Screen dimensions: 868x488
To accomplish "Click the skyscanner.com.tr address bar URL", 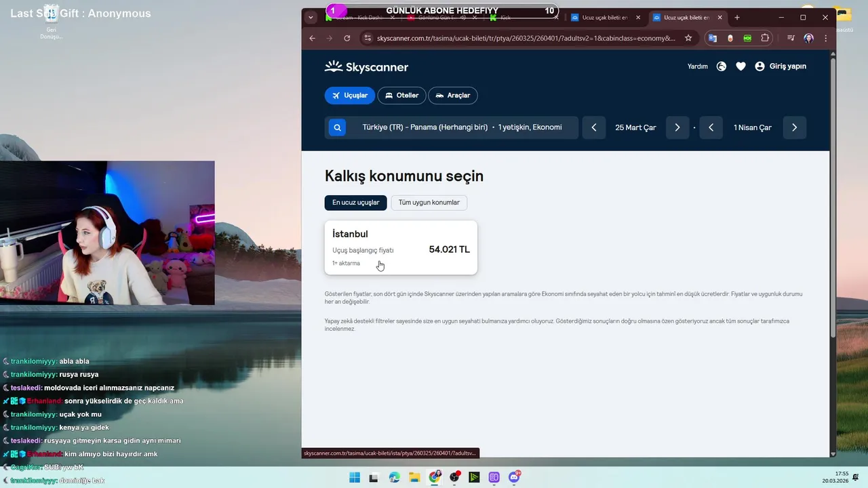I will click(526, 38).
